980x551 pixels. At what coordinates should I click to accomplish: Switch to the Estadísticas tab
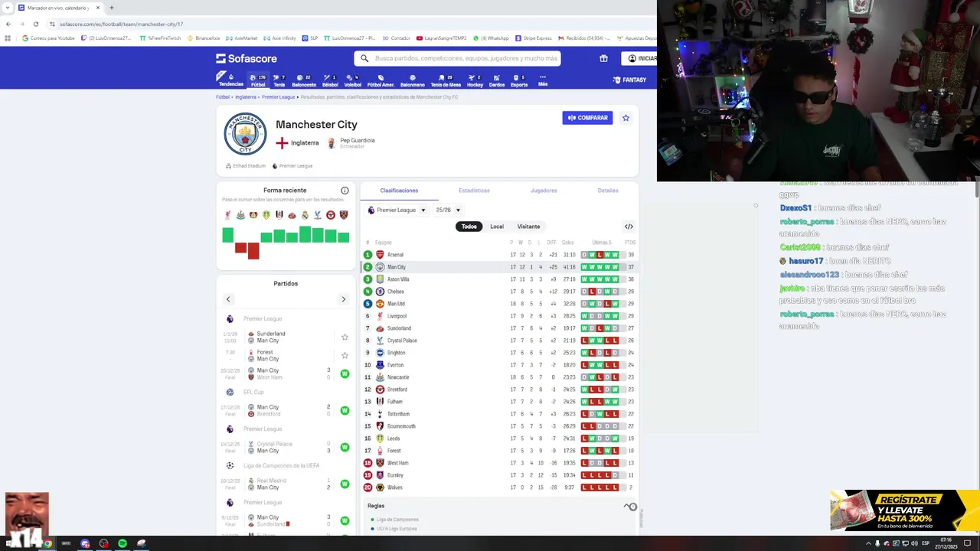[474, 191]
